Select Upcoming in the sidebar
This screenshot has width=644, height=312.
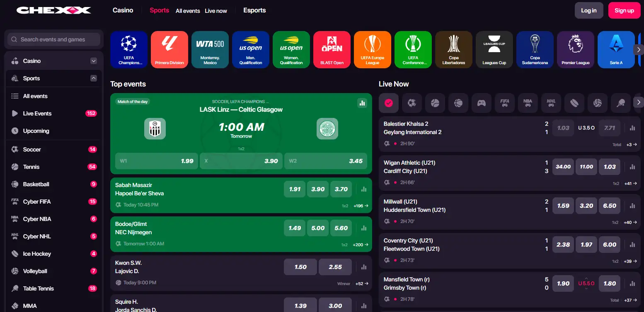54,131
